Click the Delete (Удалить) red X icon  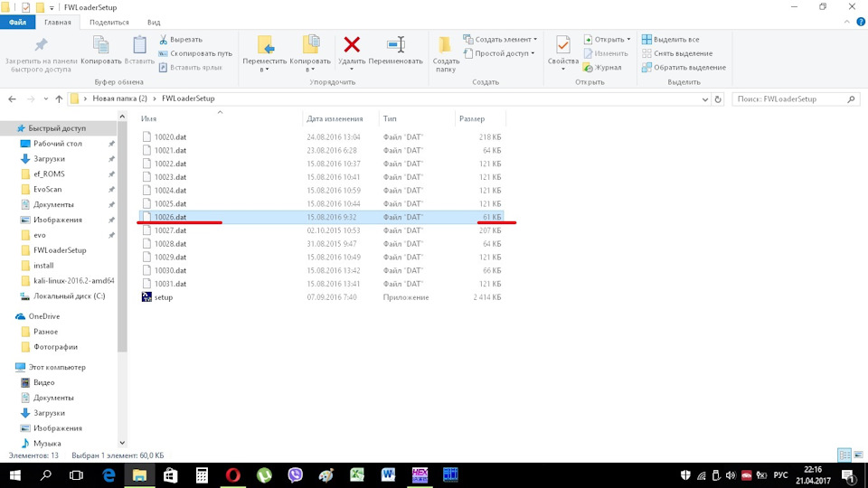[352, 45]
